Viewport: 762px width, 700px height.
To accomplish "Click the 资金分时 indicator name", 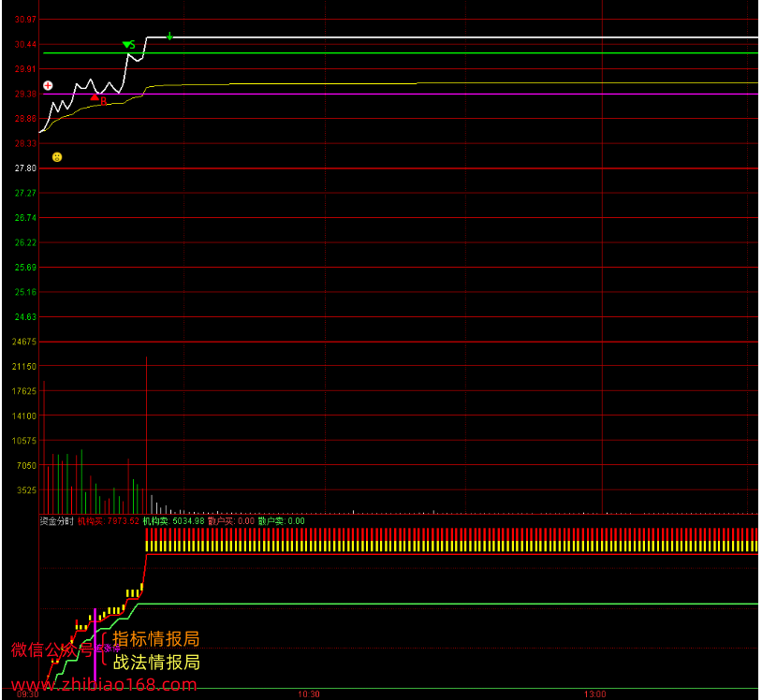I will coord(56,521).
